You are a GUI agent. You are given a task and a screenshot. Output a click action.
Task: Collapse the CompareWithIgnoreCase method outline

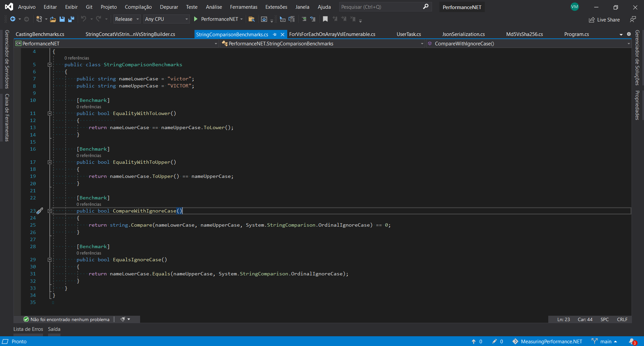pyautogui.click(x=49, y=211)
